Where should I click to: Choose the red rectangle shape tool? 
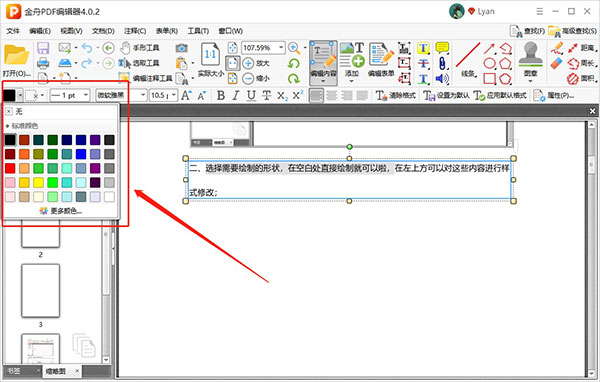coord(489,78)
